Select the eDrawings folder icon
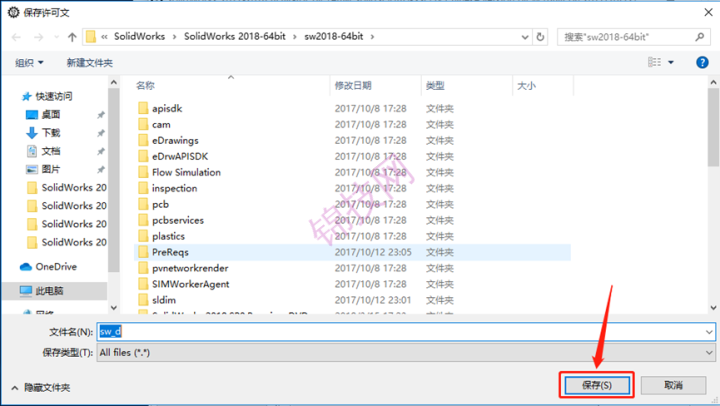 [x=143, y=141]
